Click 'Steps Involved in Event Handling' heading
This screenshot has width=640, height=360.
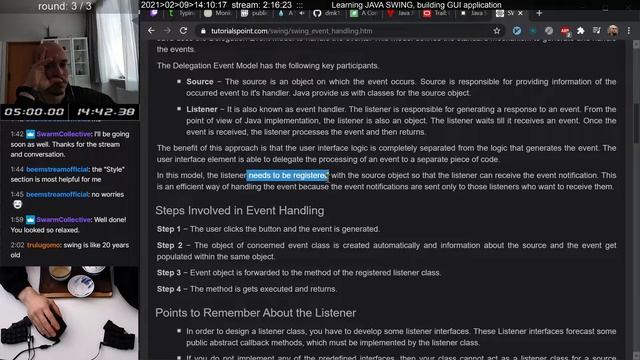240,211
